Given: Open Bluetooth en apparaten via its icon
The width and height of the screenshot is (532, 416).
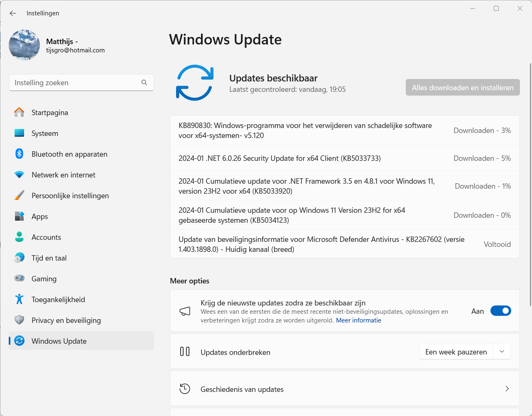Looking at the screenshot, I should coord(19,154).
